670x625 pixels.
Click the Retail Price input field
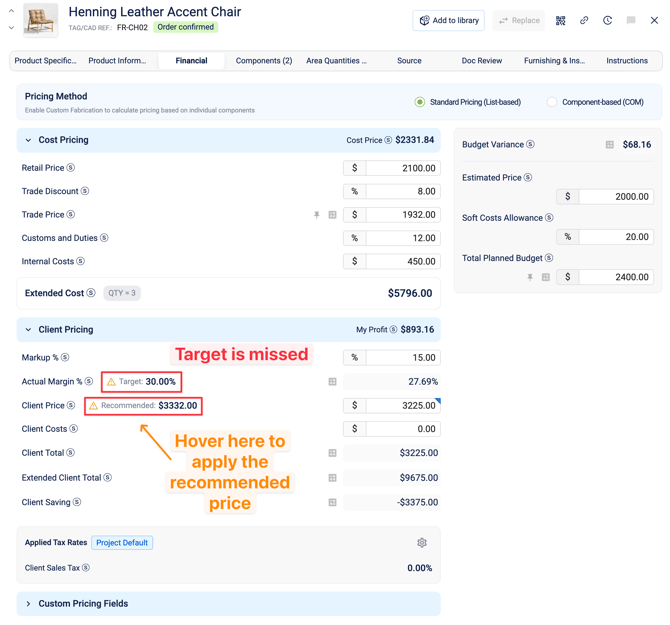click(x=402, y=168)
